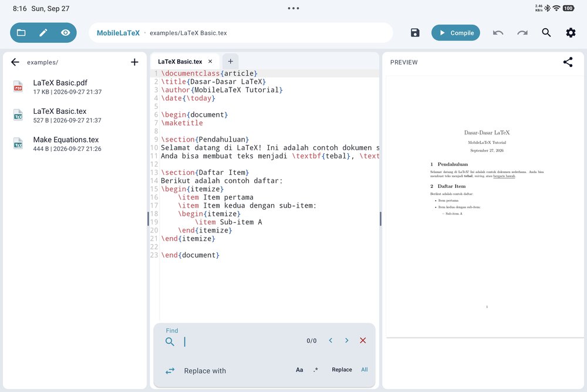Save the file with floppy disk icon
The image size is (587, 392).
pos(415,33)
